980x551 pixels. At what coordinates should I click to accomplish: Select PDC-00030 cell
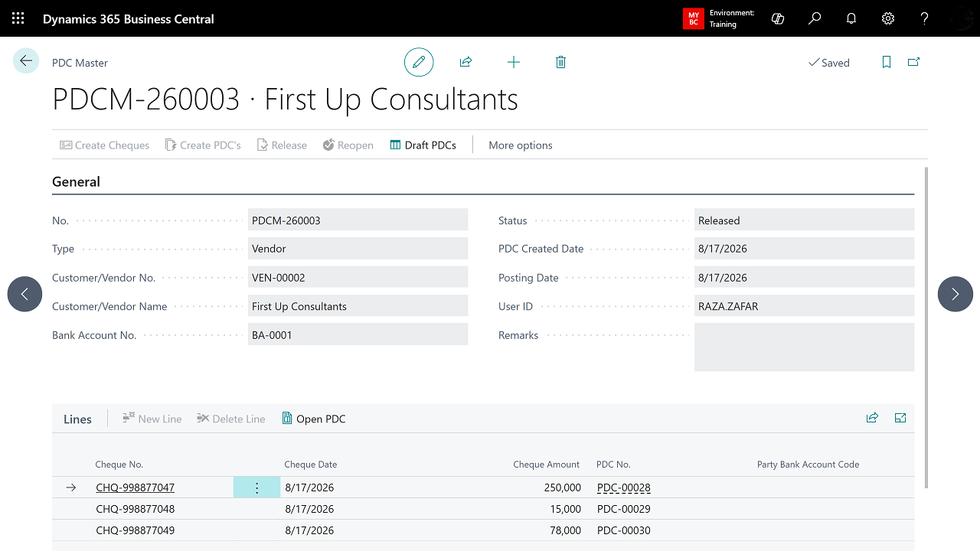623,530
